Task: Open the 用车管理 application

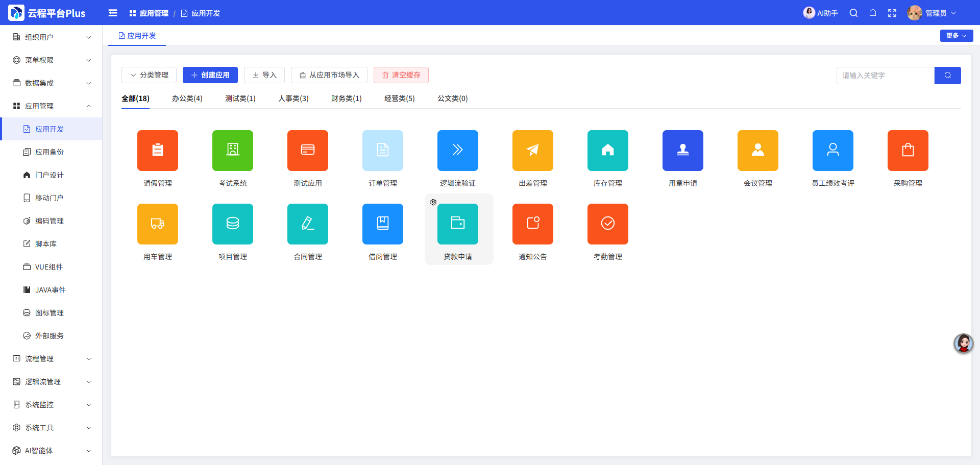Action: coord(157,224)
